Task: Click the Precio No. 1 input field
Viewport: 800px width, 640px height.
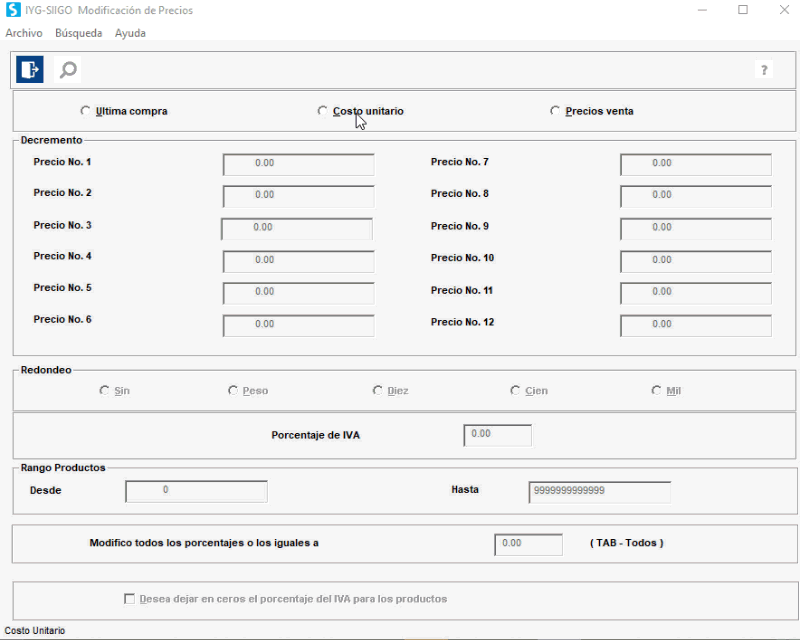Action: click(298, 164)
